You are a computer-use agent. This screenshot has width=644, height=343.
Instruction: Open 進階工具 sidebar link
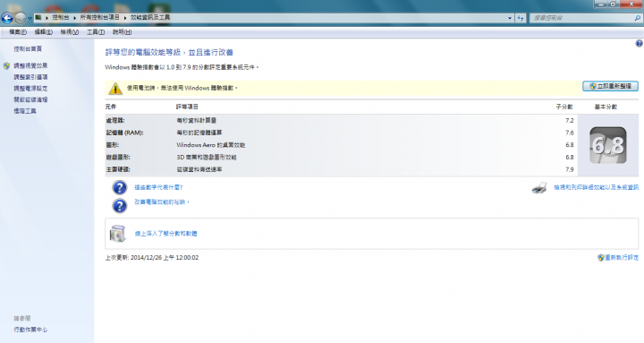(x=25, y=111)
